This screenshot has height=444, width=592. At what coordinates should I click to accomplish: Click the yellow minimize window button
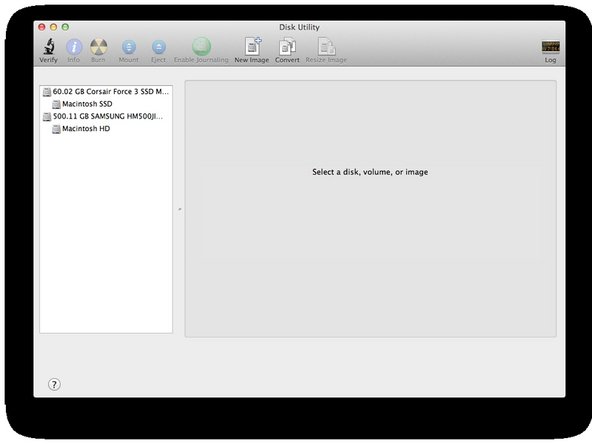pos(54,27)
